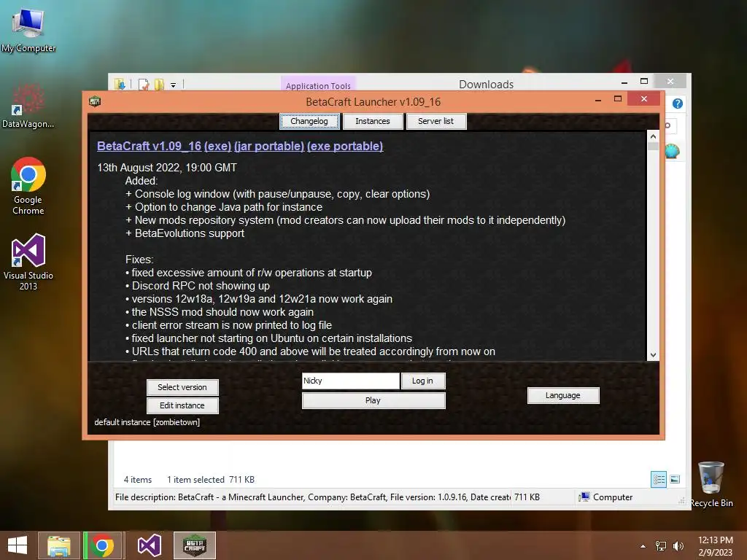Open the Recycle Bin on desktop
747x560 pixels.
711,484
